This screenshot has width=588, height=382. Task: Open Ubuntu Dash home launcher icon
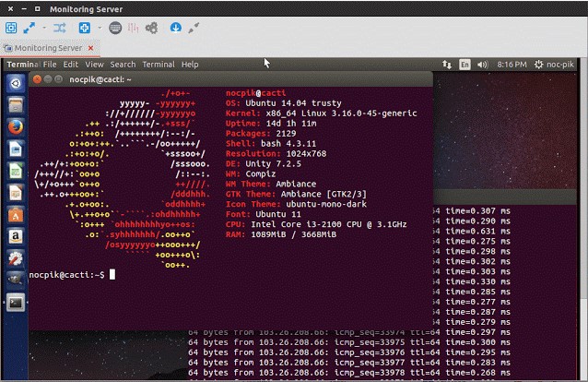click(x=16, y=83)
